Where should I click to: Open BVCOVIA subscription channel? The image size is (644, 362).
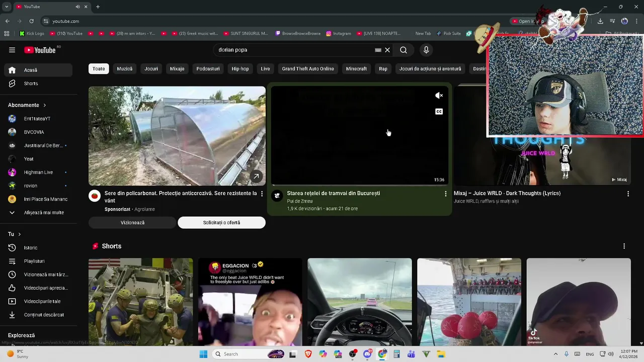38,132
